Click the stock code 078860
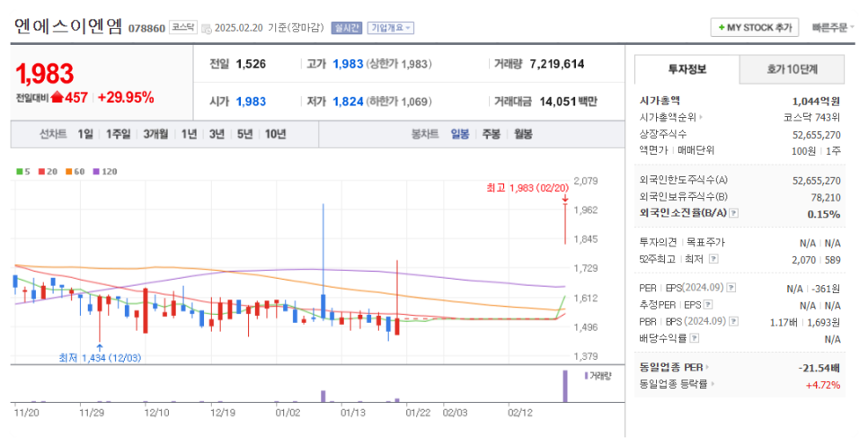 tap(146, 28)
